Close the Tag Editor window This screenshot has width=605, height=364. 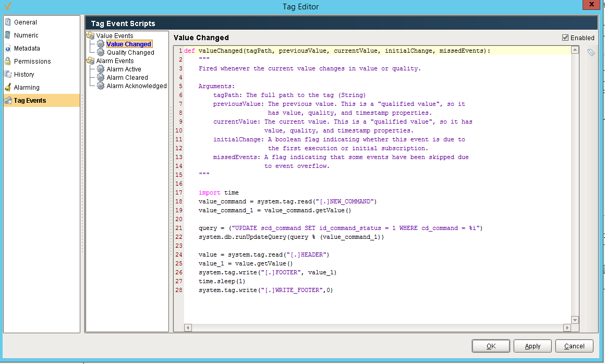pyautogui.click(x=591, y=4)
